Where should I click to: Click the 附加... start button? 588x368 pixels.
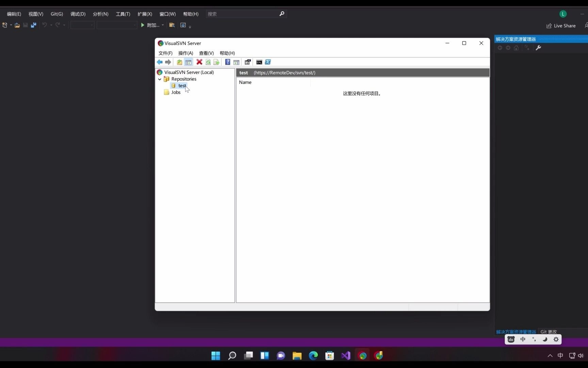pos(150,25)
